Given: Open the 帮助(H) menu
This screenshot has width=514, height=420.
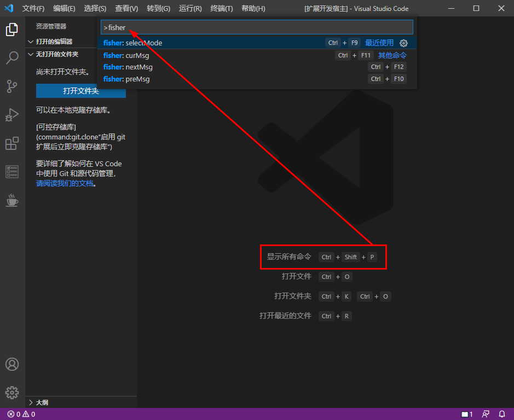Looking at the screenshot, I should tap(253, 9).
